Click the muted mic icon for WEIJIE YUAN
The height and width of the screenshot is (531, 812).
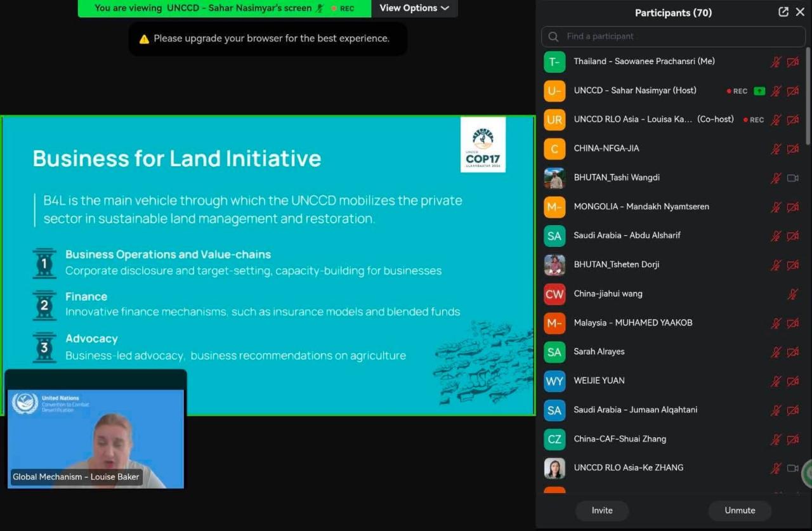coord(776,381)
